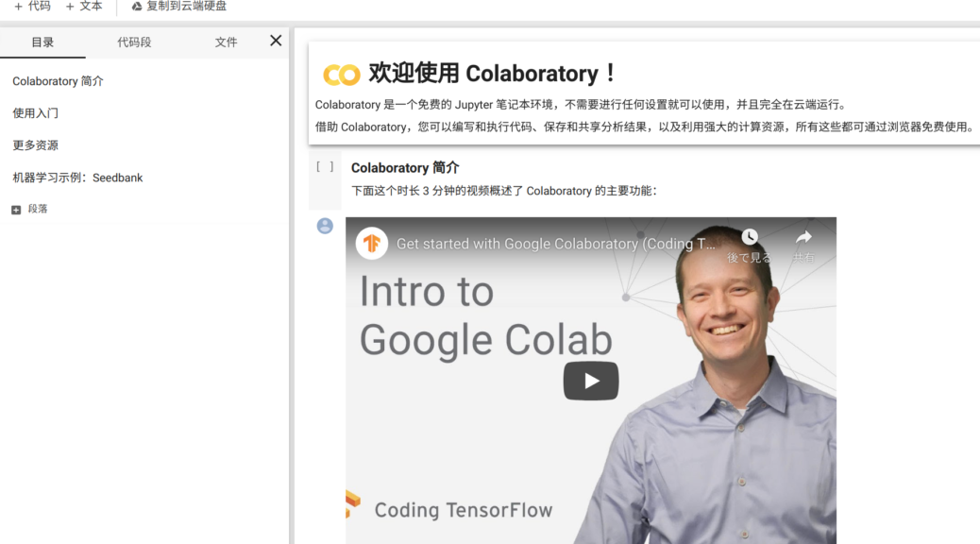Open the video title link
The width and height of the screenshot is (980, 544).
(556, 244)
